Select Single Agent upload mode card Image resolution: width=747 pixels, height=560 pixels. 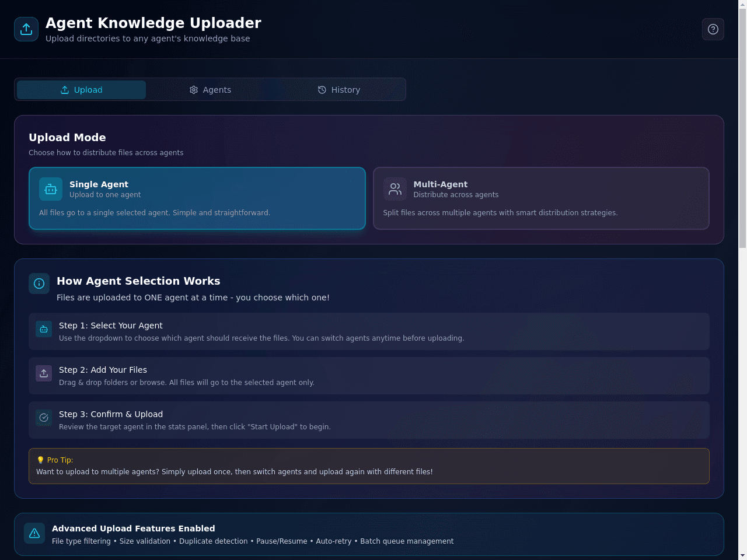pyautogui.click(x=197, y=198)
